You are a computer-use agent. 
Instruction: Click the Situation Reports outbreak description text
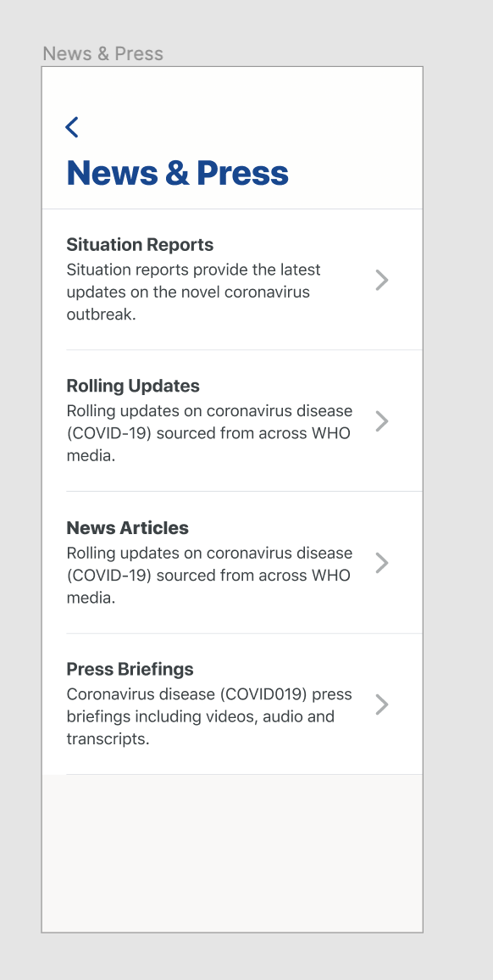tap(193, 292)
